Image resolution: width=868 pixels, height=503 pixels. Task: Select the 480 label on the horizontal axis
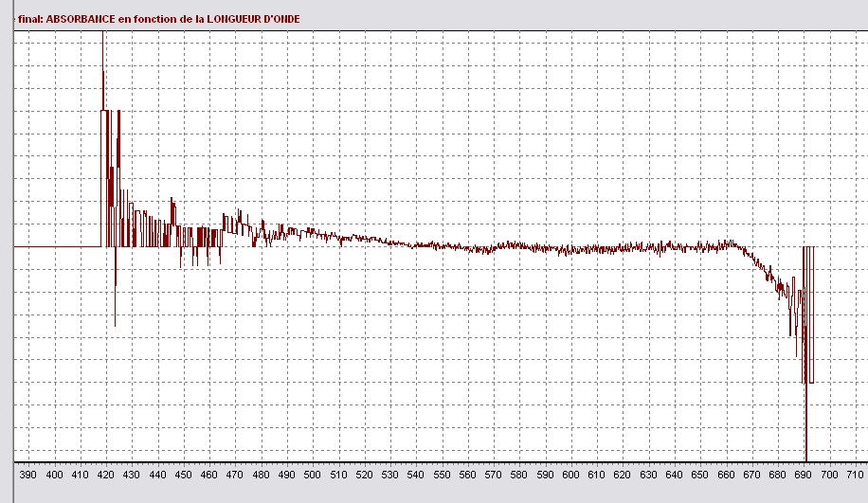[x=261, y=475]
